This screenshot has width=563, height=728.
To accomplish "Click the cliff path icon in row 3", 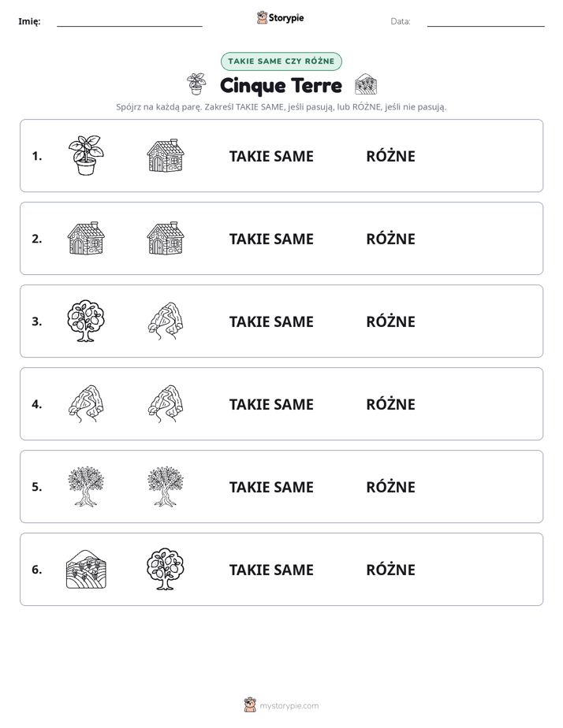I will tap(166, 321).
